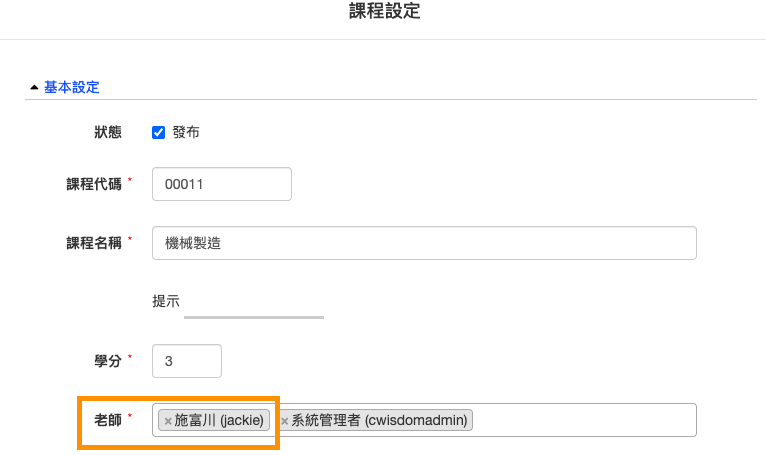Select the 系統管理者 (cwisdomadmin) teacher tag

(x=375, y=420)
